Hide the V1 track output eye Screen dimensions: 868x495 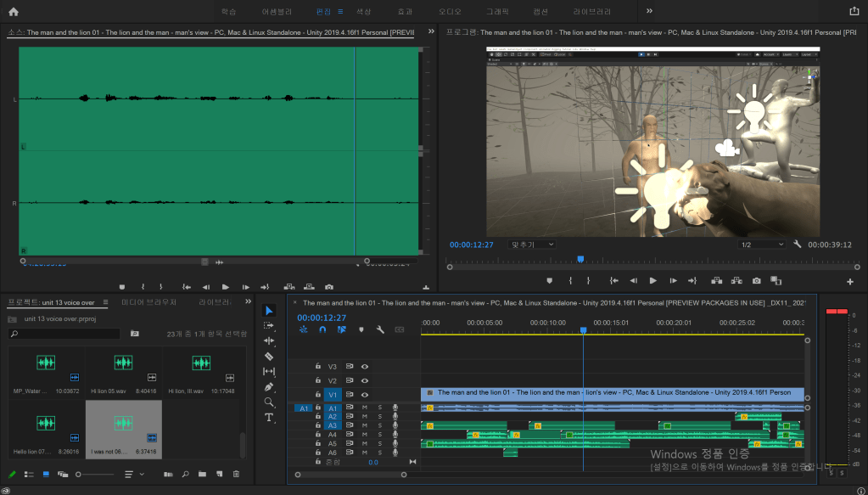click(365, 395)
